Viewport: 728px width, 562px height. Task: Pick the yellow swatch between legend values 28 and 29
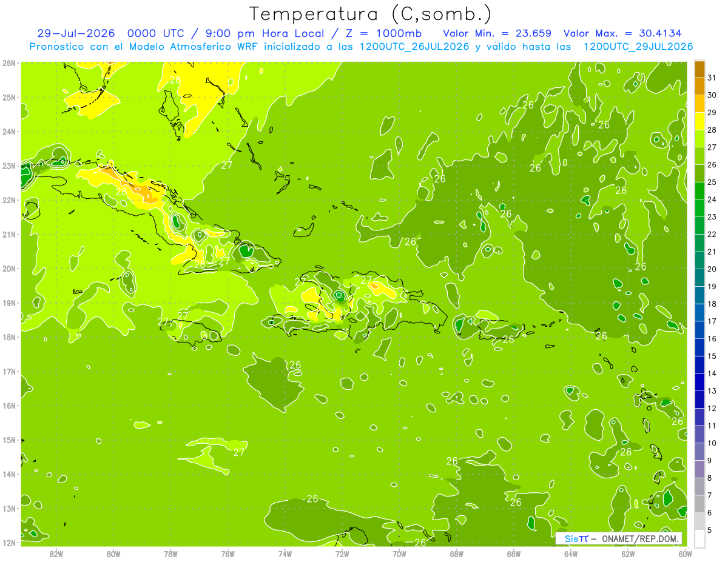coord(699,122)
